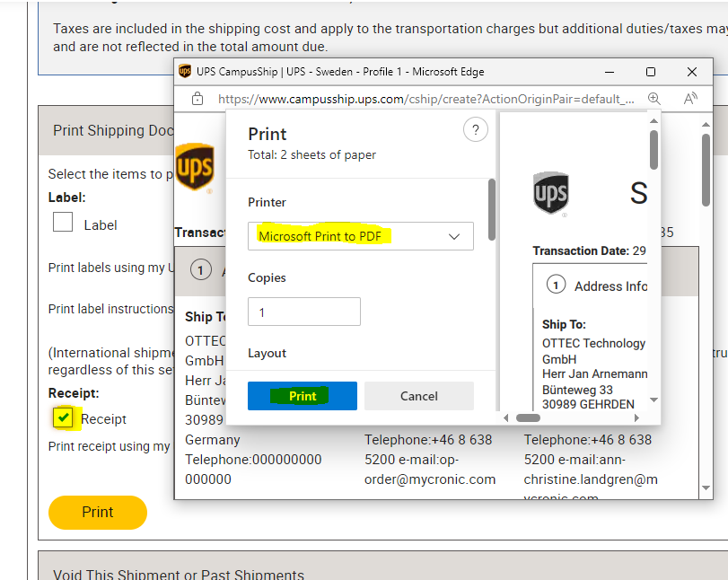
Task: Close the UPS CampusShip Edge window
Action: coord(692,72)
